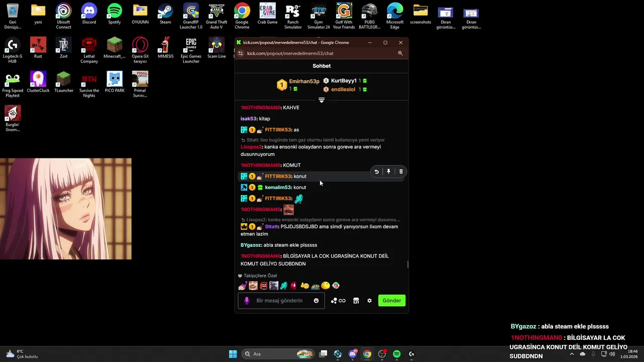Click the Chrome address bar URL

click(x=290, y=53)
